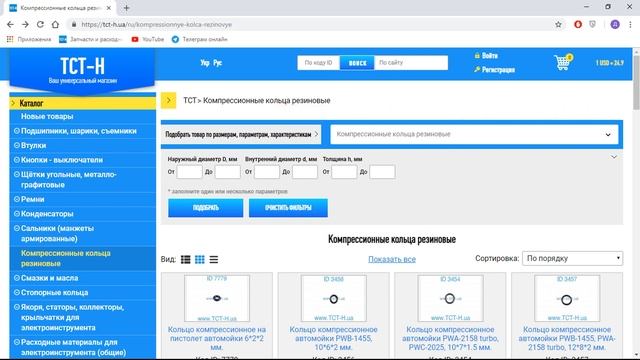Switch to compact list view icon

coord(213,260)
